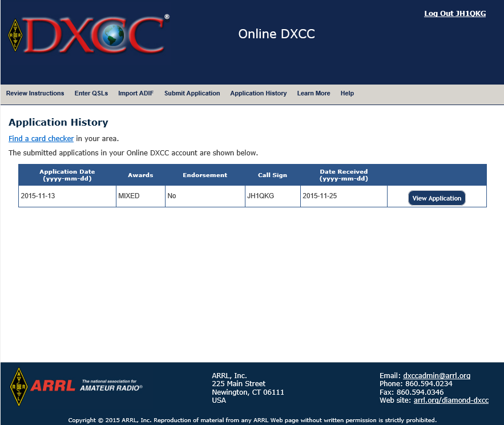
Task: Open Review Instructions from the navigation bar
Action: (35, 93)
